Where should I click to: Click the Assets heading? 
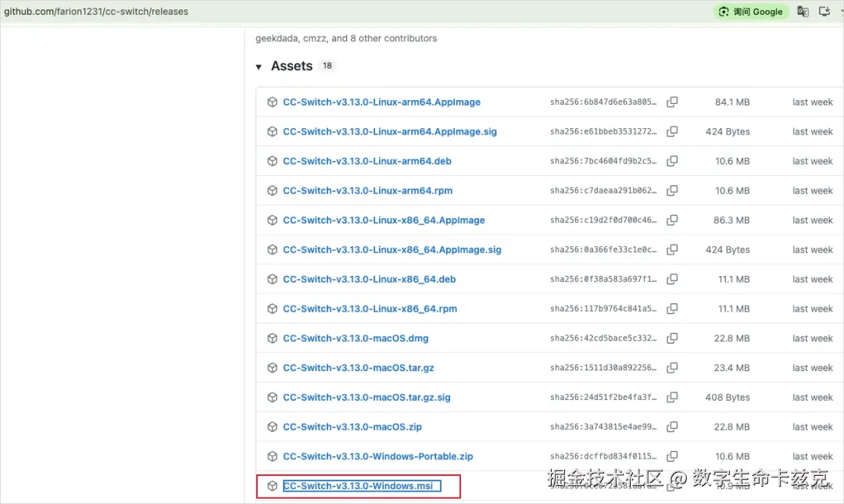[x=291, y=66]
